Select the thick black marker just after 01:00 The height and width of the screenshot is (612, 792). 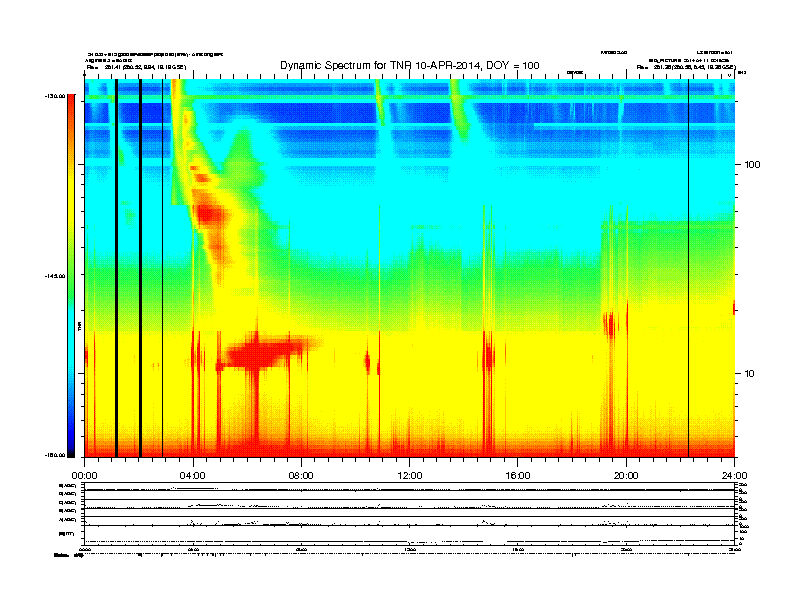pos(116,268)
